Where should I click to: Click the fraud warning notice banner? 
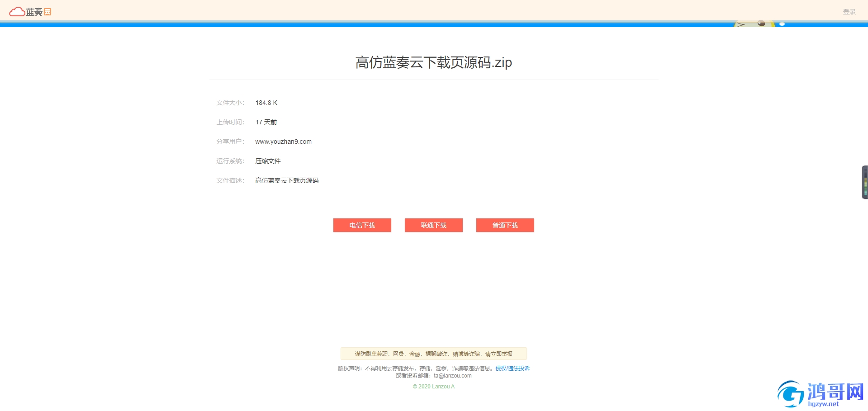[x=433, y=354]
